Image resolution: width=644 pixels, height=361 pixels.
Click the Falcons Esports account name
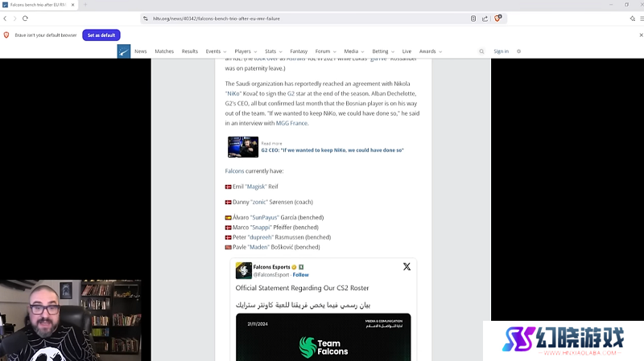click(x=271, y=267)
